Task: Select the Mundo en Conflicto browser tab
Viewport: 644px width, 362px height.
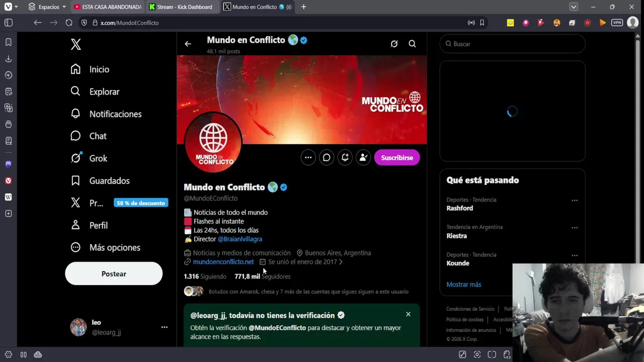Action: (258, 7)
